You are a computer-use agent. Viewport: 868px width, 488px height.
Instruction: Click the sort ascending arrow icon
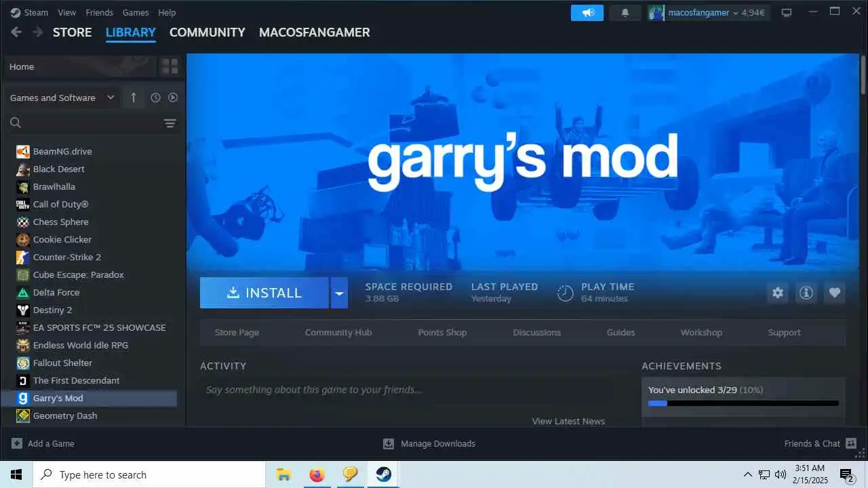133,98
